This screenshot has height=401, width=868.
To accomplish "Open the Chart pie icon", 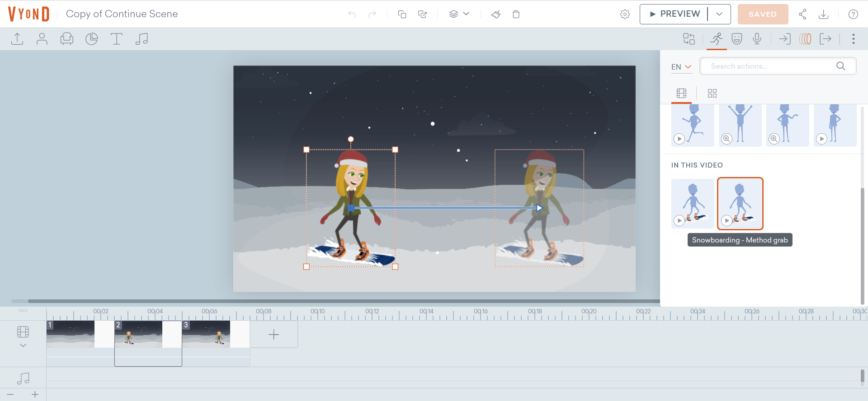I will point(92,39).
